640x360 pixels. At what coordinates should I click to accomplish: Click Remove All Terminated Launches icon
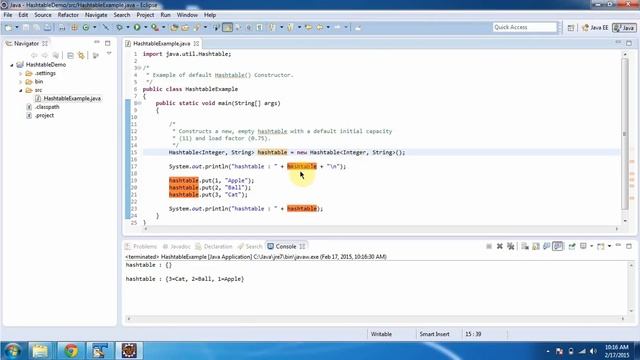coord(510,246)
